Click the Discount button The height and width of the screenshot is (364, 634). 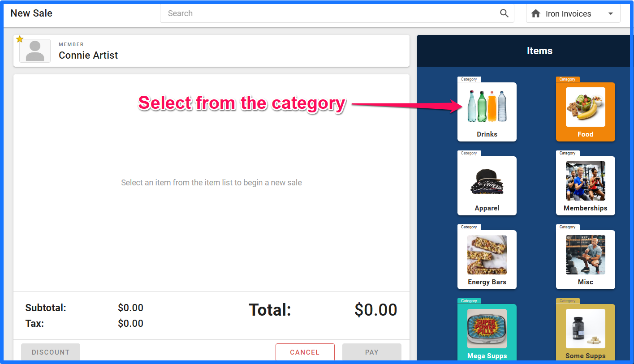pyautogui.click(x=51, y=352)
